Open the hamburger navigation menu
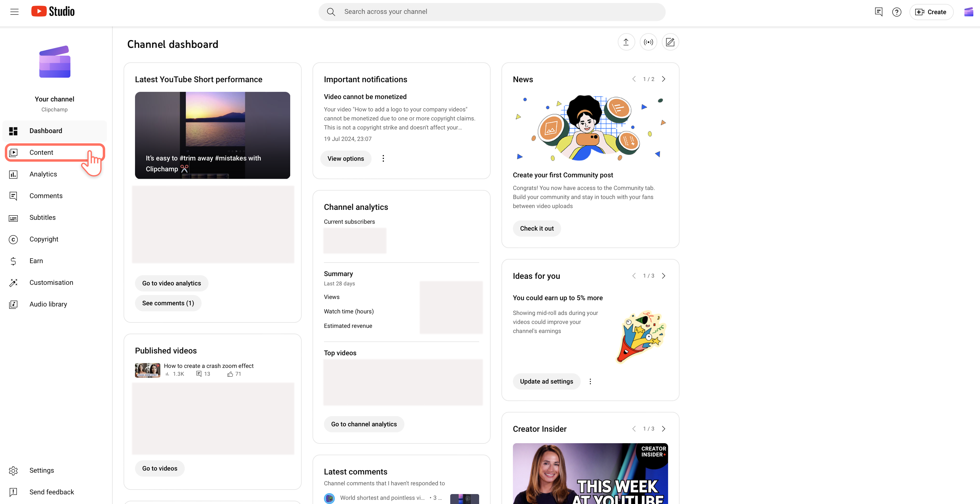980x504 pixels. tap(14, 12)
